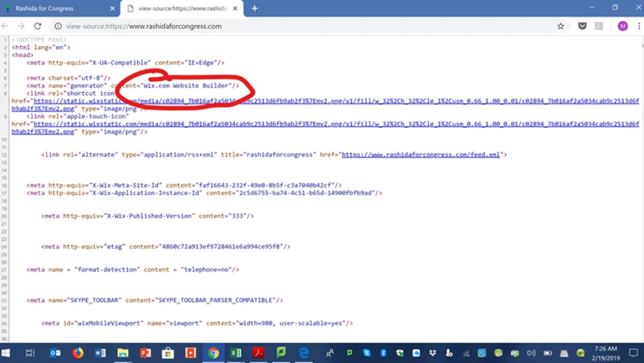Screen dimensions: 644x363
Task: Open the Windows Start menu
Action: point(6,353)
